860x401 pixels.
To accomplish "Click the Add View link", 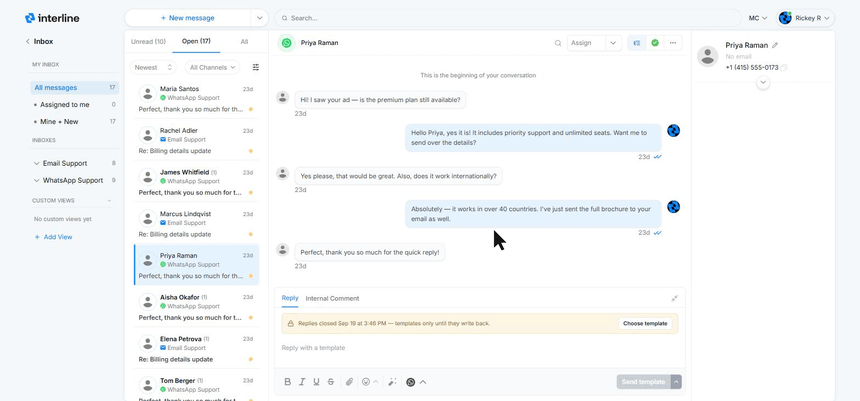I will coord(53,237).
